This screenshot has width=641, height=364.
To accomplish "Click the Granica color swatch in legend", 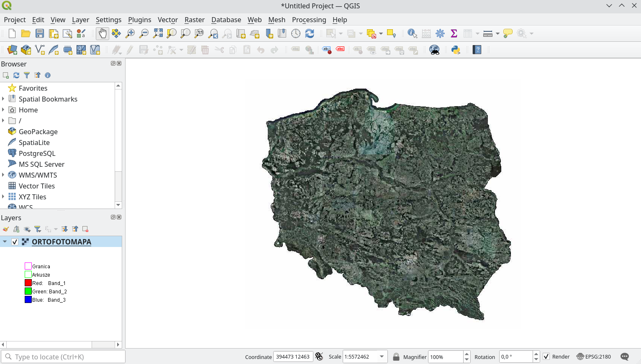I will coord(28,266).
